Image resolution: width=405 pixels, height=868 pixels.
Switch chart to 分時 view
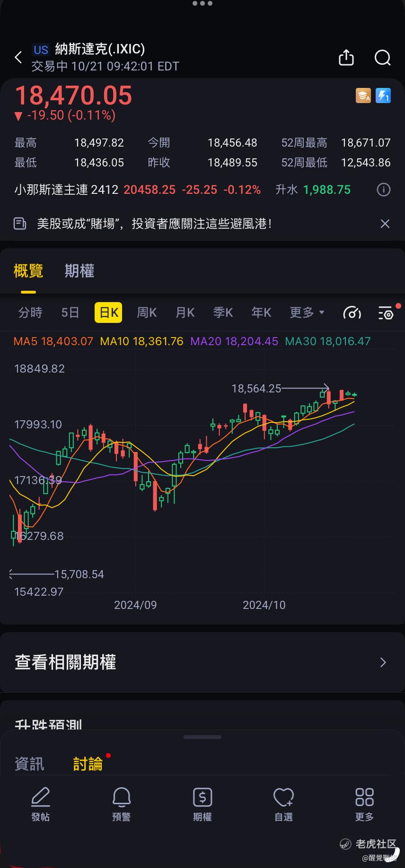(30, 312)
